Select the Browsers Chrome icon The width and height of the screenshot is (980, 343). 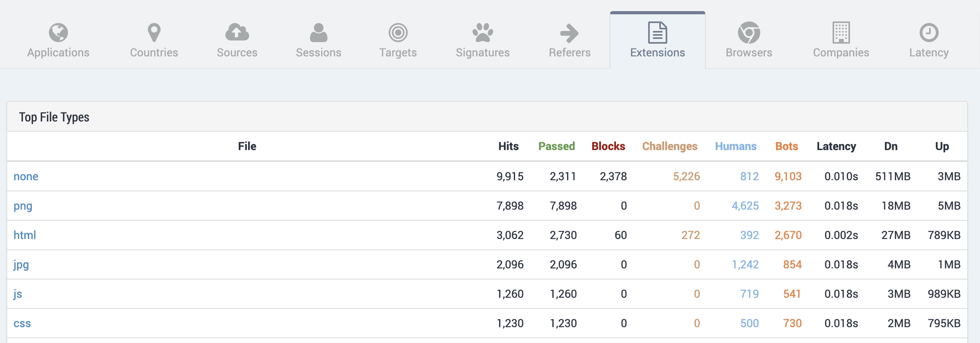coord(749,33)
